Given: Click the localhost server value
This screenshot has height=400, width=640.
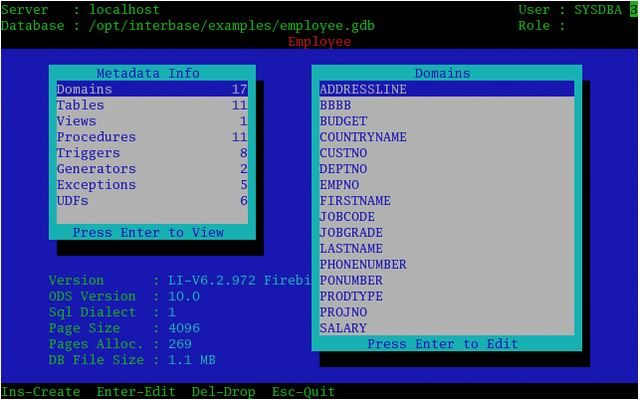Looking at the screenshot, I should point(124,9).
